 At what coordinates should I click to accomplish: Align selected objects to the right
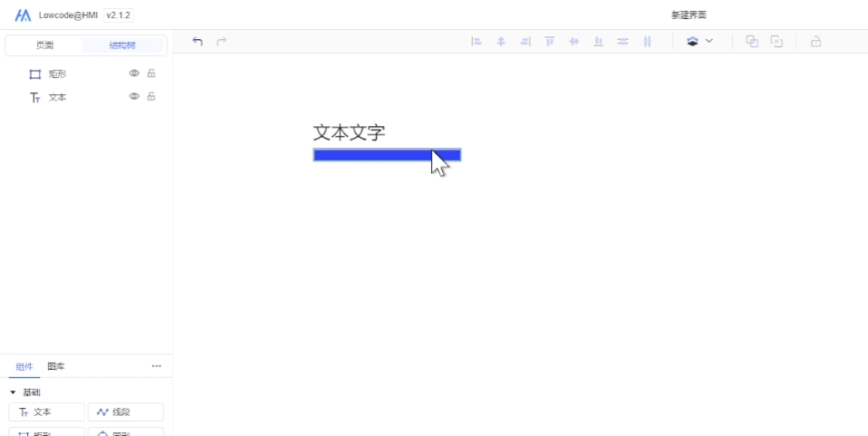point(526,41)
